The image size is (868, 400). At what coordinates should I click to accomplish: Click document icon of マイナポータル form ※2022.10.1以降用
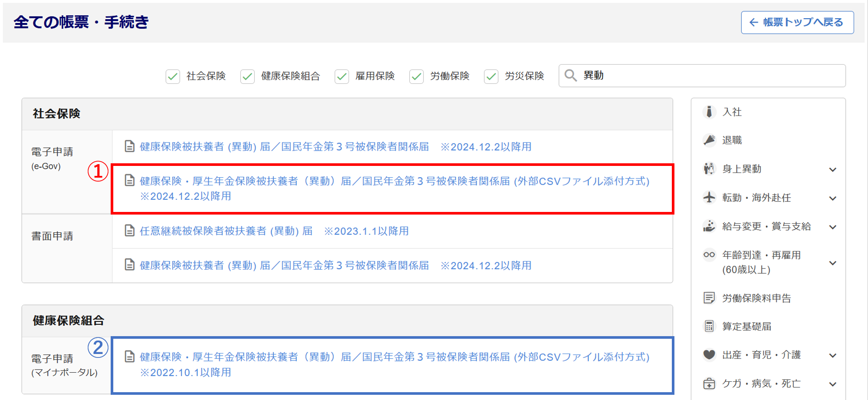pos(129,357)
